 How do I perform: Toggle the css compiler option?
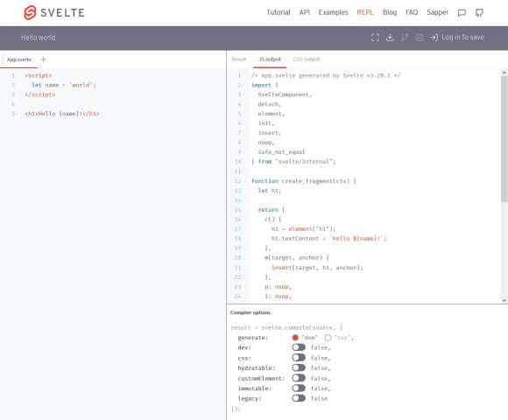(299, 358)
